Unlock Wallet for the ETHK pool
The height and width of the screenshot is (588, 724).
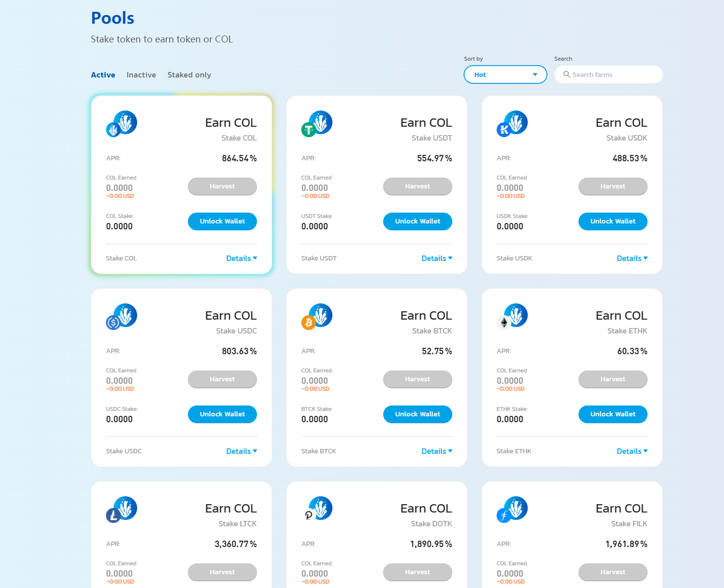pos(613,414)
